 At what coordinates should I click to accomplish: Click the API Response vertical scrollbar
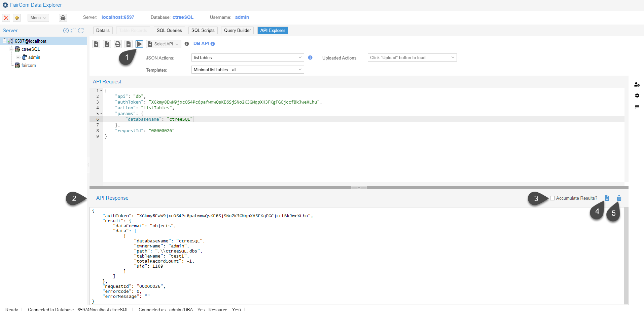(x=626, y=256)
